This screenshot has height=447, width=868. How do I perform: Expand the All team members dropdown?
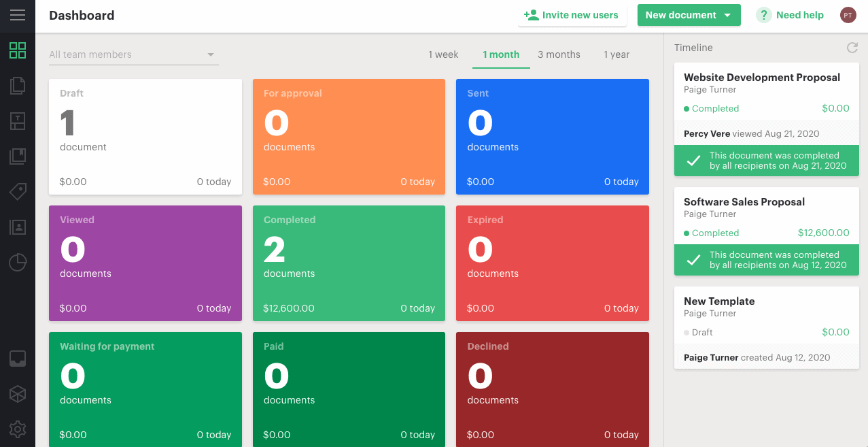click(x=133, y=54)
